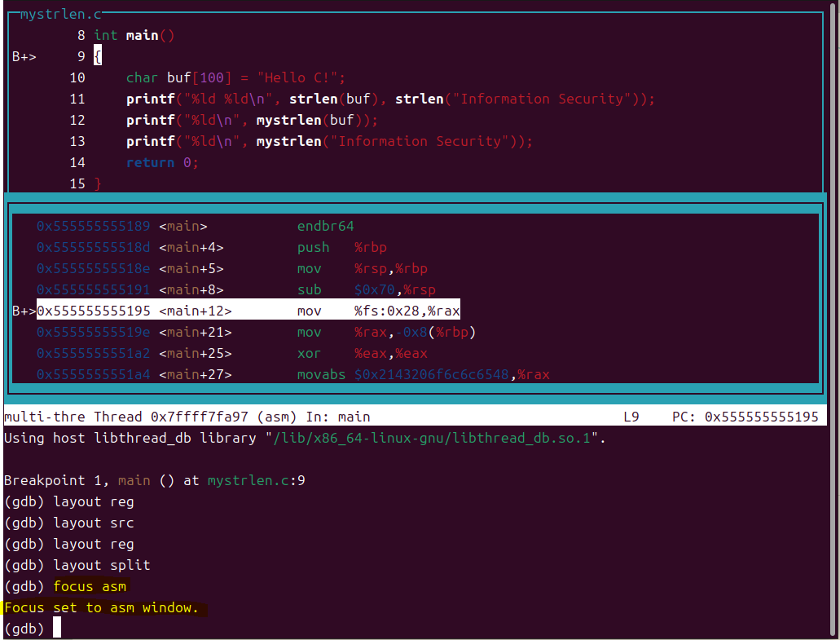The height and width of the screenshot is (640, 840).
Task: Select asm row 'mov %rsp,%rbp' at main+5
Action: tap(232, 268)
